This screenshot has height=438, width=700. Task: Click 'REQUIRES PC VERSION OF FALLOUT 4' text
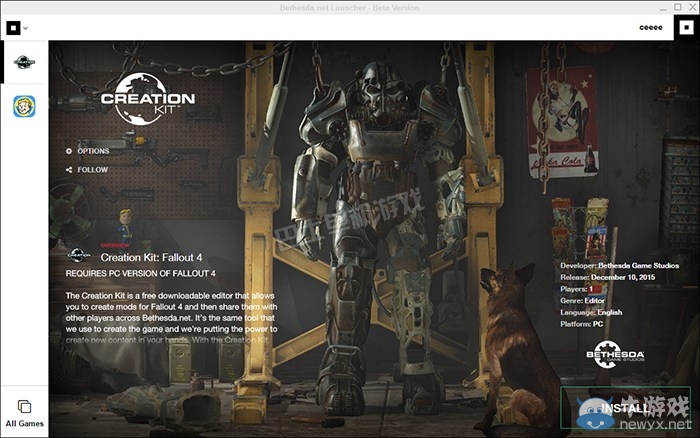tap(141, 273)
